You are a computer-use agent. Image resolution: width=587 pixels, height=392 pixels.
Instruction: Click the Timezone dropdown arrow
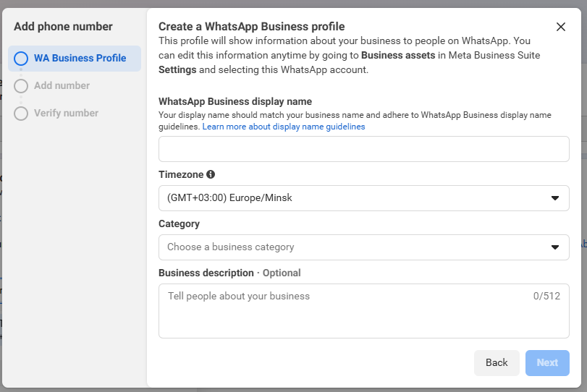(555, 198)
